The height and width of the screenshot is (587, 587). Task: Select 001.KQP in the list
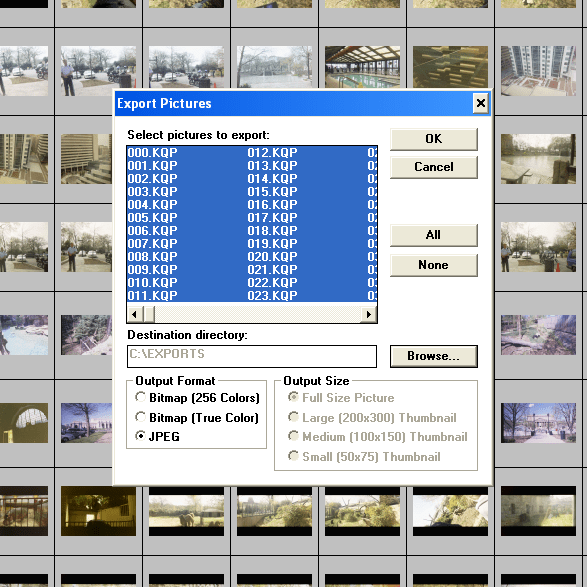click(x=152, y=166)
